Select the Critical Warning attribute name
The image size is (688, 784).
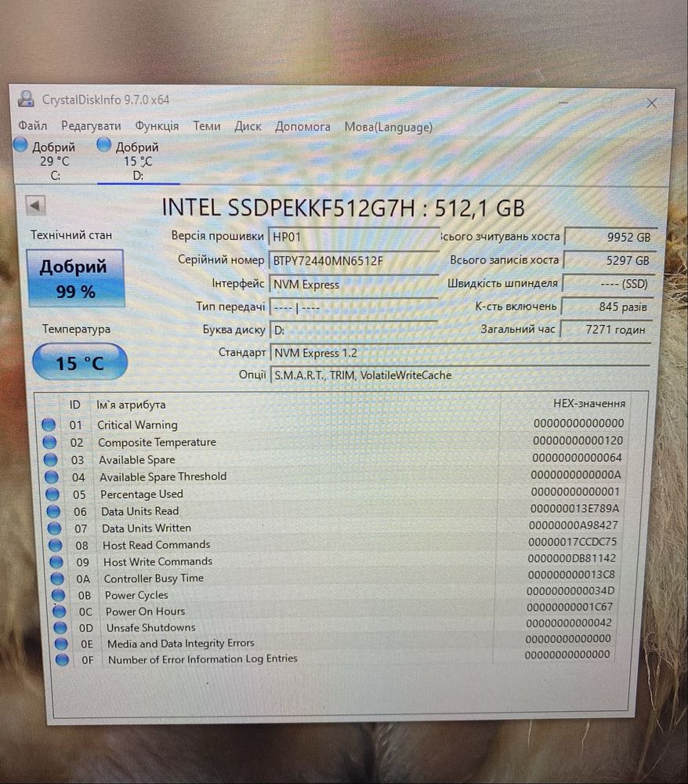coord(137,425)
